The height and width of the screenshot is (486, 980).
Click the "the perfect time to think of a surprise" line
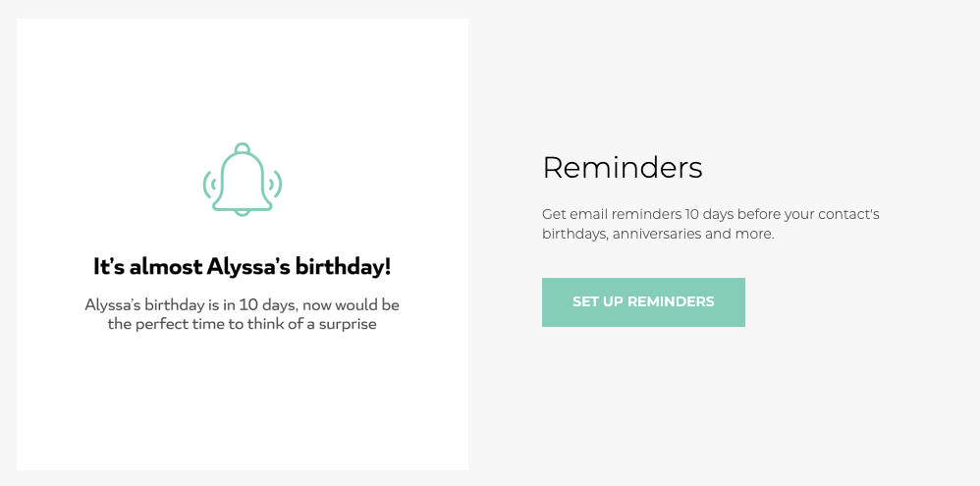click(242, 324)
